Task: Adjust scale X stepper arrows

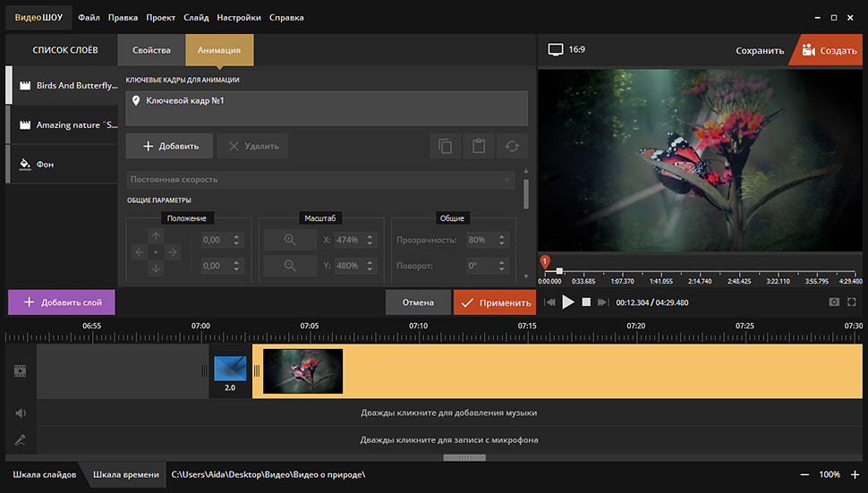Action: (x=370, y=240)
